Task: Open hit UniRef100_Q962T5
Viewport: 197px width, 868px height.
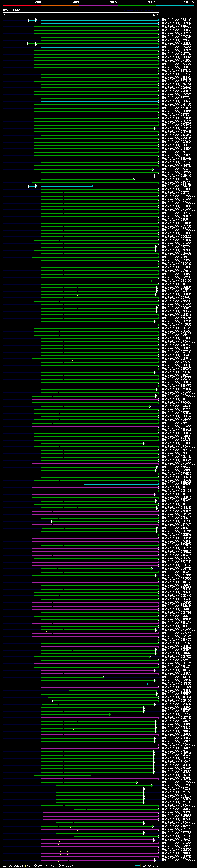Action: [177, 549]
